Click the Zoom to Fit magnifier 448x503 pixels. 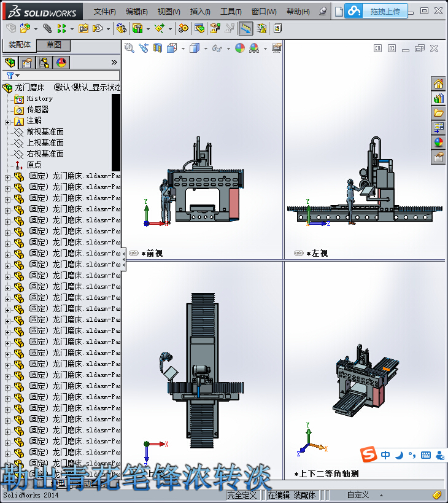tap(129, 48)
